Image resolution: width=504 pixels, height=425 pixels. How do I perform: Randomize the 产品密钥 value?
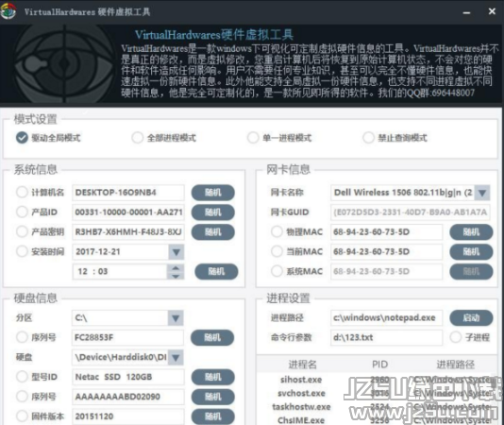(x=212, y=231)
